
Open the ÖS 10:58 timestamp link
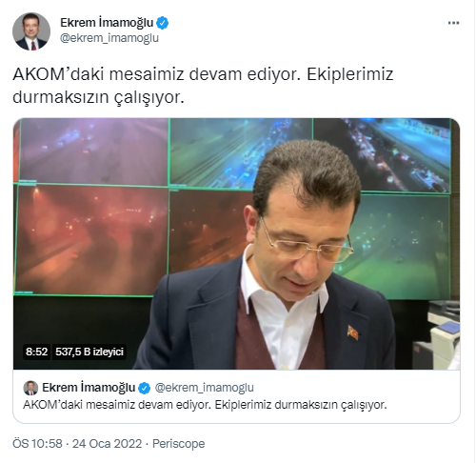pyautogui.click(x=37, y=444)
